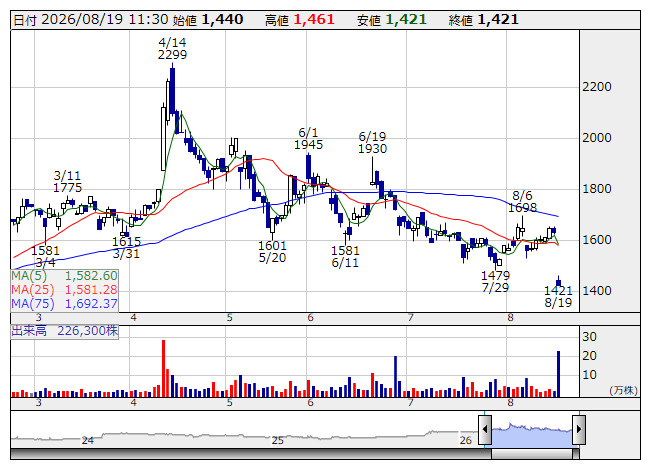This screenshot has width=653, height=470.
Task: Click the MA(25) 1,581.28 legend entry
Action: 65,290
